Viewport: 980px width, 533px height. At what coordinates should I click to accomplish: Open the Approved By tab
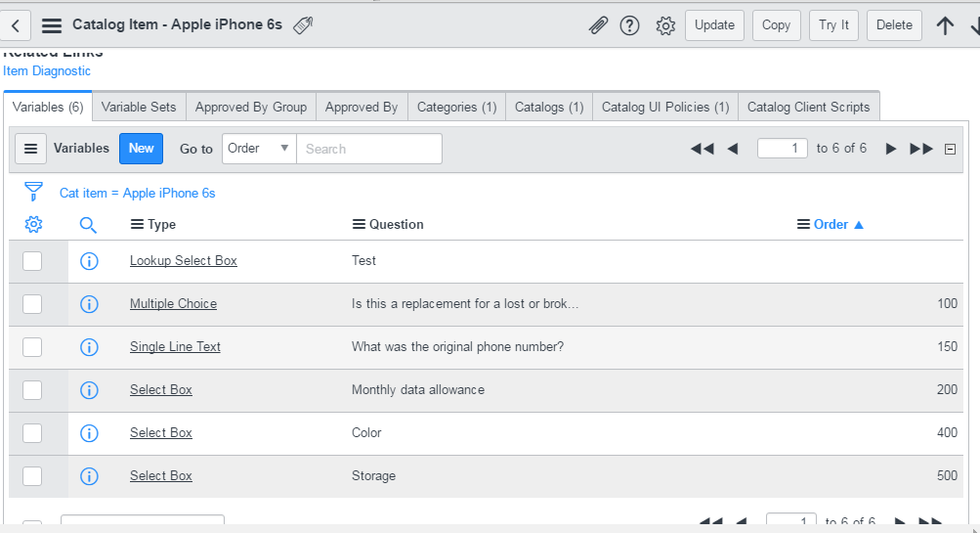click(362, 107)
